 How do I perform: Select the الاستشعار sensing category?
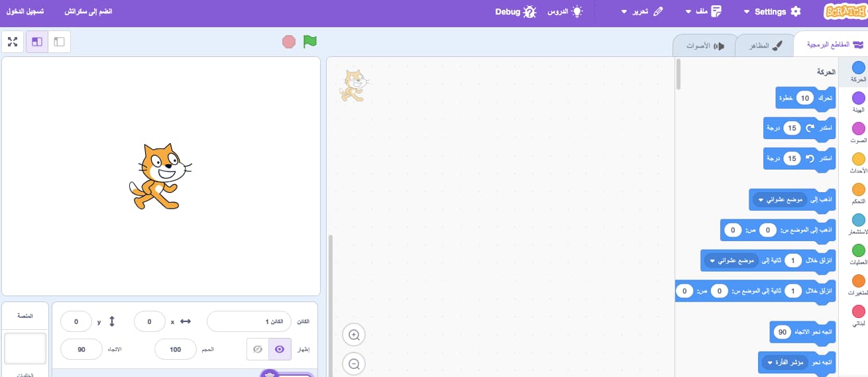858,225
